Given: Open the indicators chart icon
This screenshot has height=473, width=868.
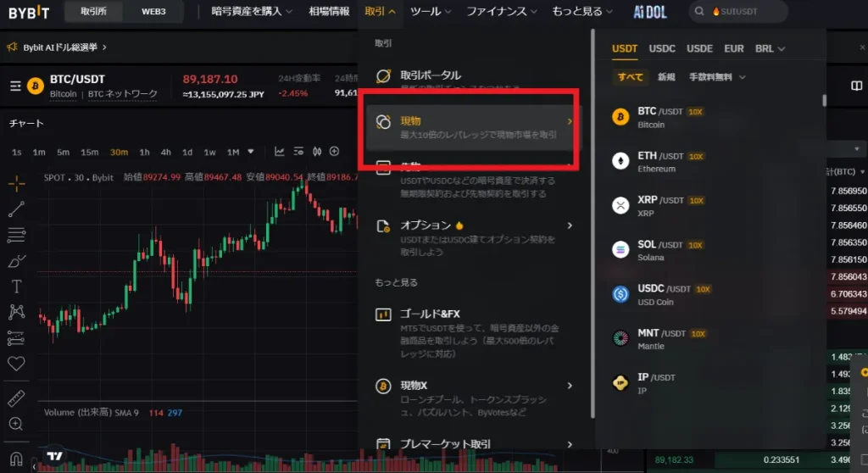Looking at the screenshot, I should click(279, 151).
